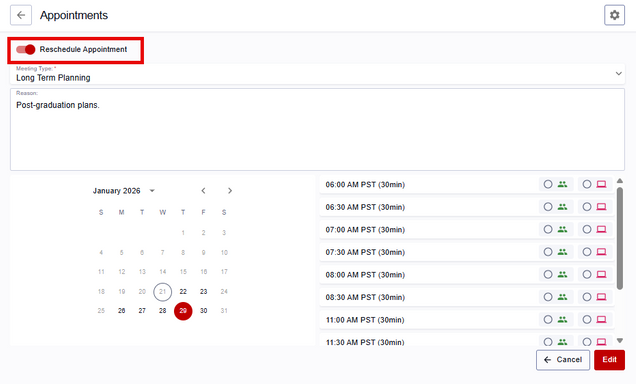Click the laptop icon on 06:00 AM row

(x=602, y=184)
